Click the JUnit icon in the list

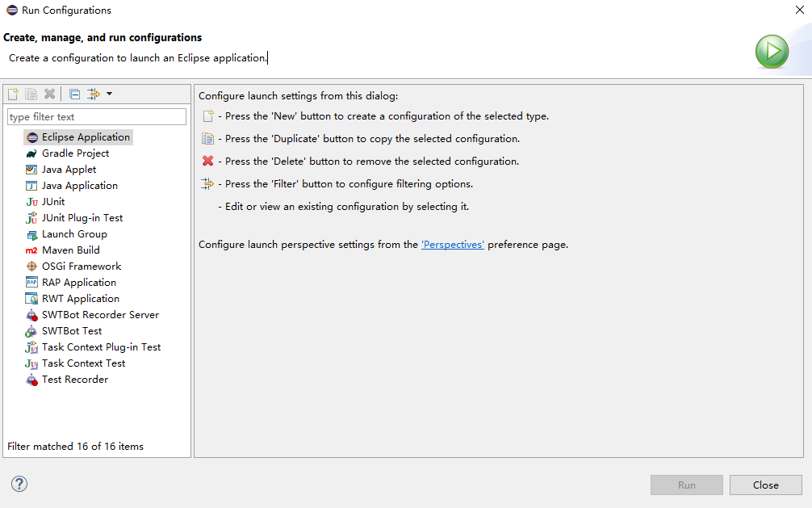click(x=31, y=202)
